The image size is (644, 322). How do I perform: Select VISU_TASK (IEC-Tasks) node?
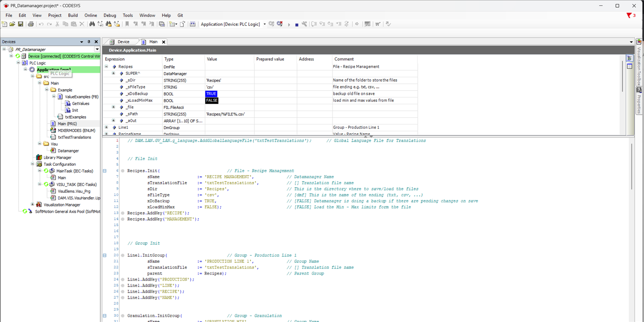(76, 184)
